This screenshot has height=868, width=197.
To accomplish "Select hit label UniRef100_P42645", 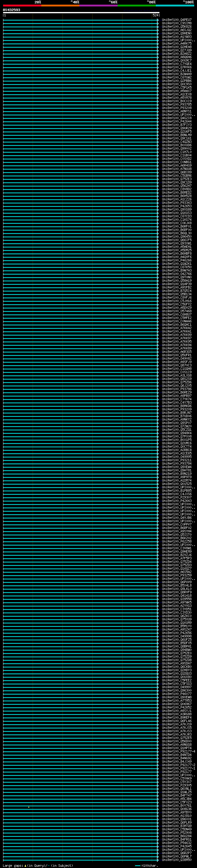I will (176, 846).
